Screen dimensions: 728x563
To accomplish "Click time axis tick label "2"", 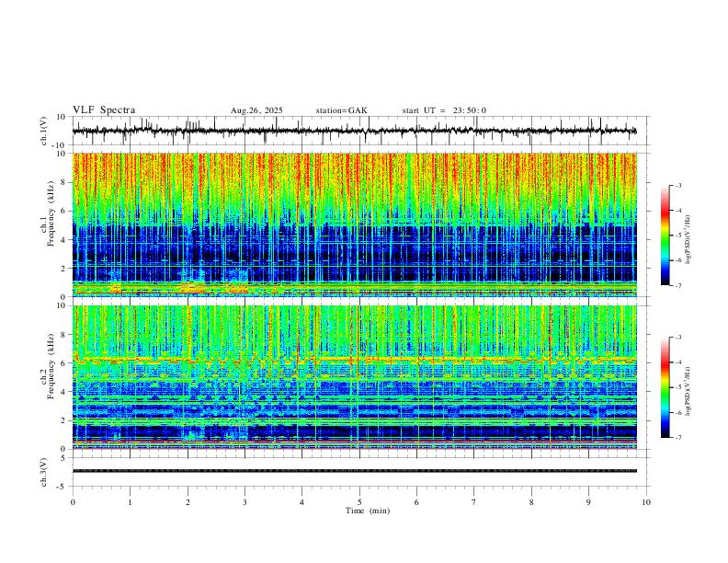I will coord(188,502).
